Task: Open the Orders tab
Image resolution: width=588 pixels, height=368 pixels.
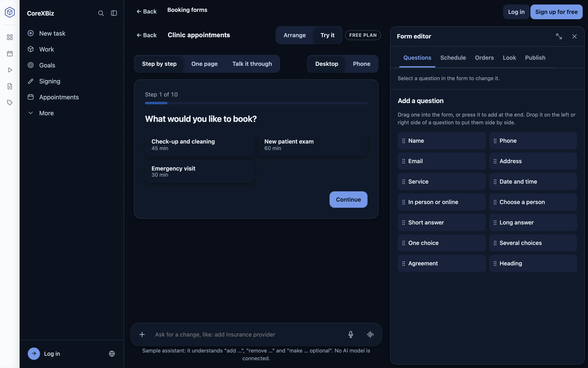Action: [x=484, y=58]
